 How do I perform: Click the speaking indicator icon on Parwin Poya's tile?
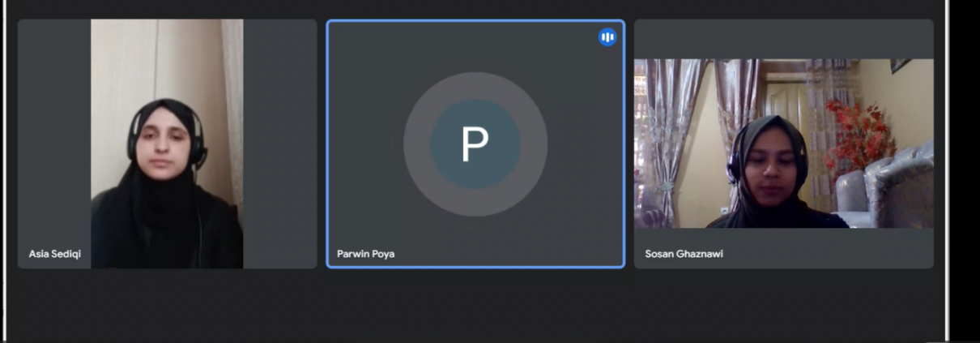[607, 37]
